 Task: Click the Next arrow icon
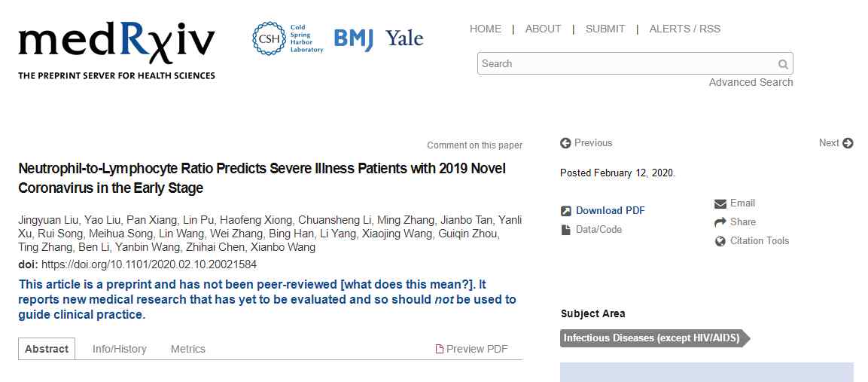click(x=848, y=143)
